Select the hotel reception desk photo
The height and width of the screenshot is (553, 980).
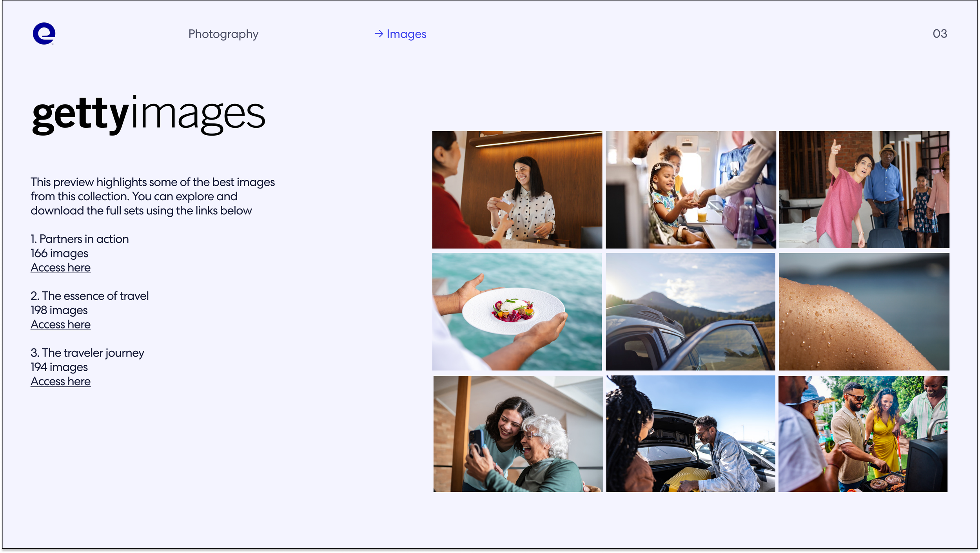(x=517, y=190)
